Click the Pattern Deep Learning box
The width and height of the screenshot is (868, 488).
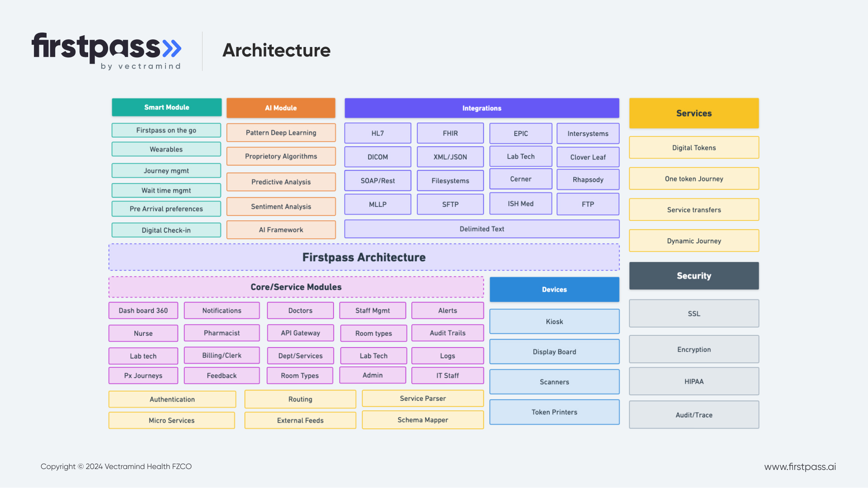[281, 133]
